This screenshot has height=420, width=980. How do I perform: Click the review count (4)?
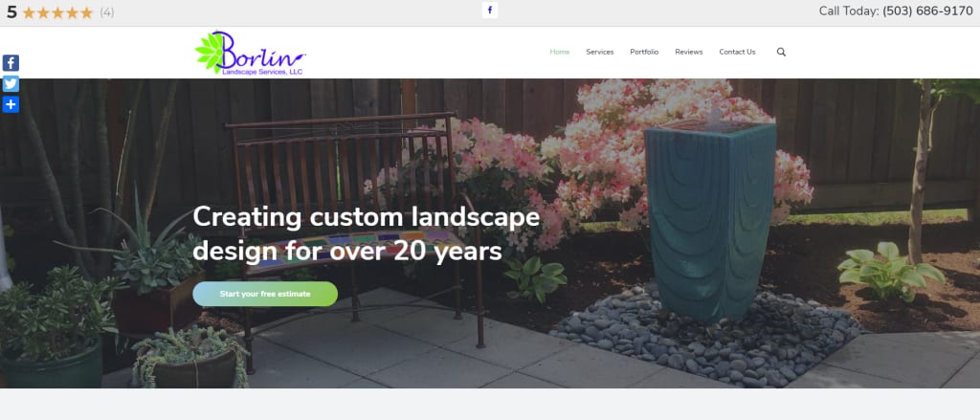107,12
